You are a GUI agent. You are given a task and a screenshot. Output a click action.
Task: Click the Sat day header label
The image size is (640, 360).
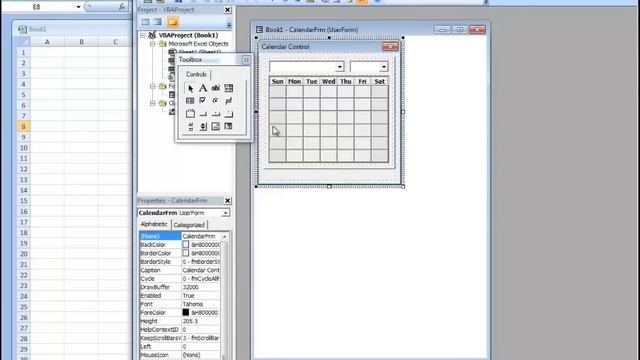[x=380, y=82]
